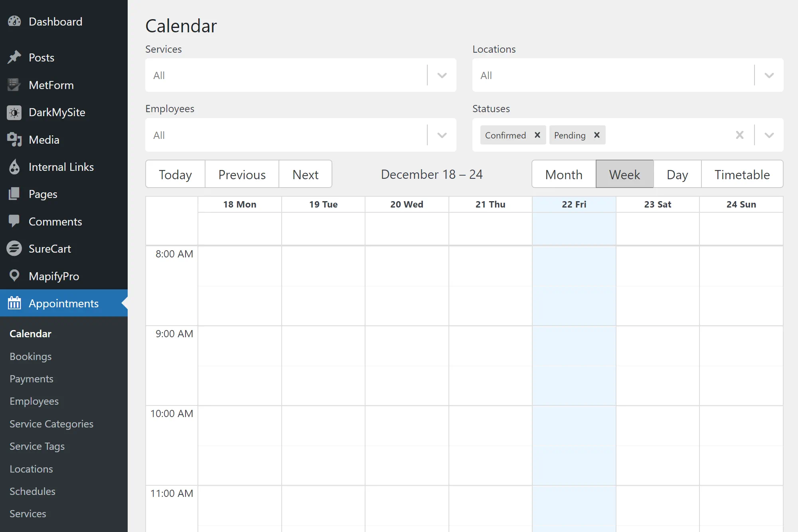Select the Internal Links icon
Viewport: 798px width, 532px height.
(x=15, y=167)
